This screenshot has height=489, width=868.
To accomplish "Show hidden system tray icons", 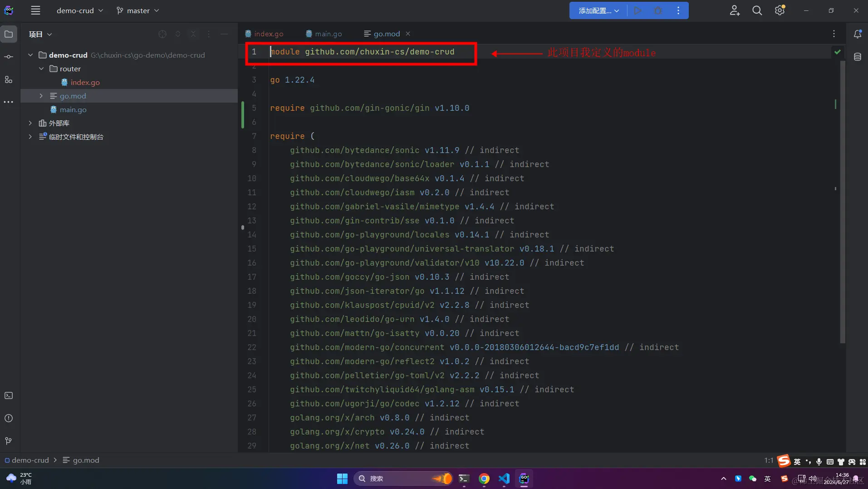I will [723, 479].
